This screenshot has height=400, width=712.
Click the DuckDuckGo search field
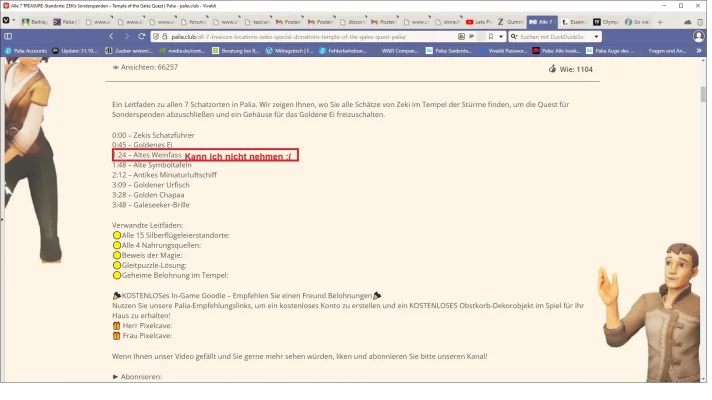pyautogui.click(x=555, y=37)
